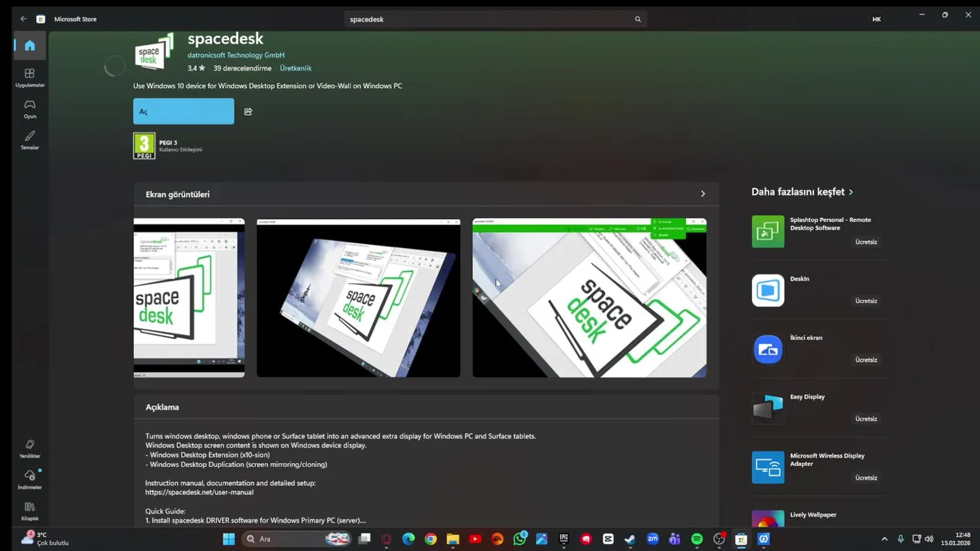This screenshot has width=980, height=551.
Task: Click Ücretsiz on the DeskIn row
Action: (866, 301)
